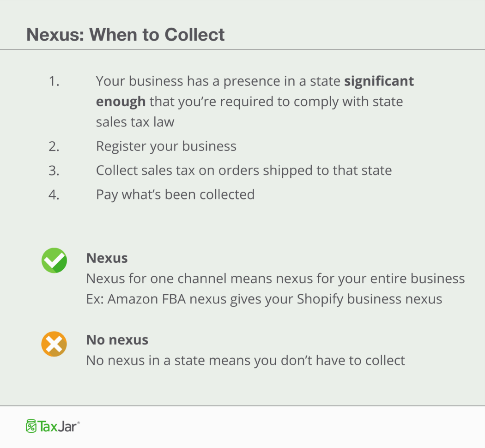
Task: Click the TaxJar jar logo icon
Action: (x=31, y=426)
